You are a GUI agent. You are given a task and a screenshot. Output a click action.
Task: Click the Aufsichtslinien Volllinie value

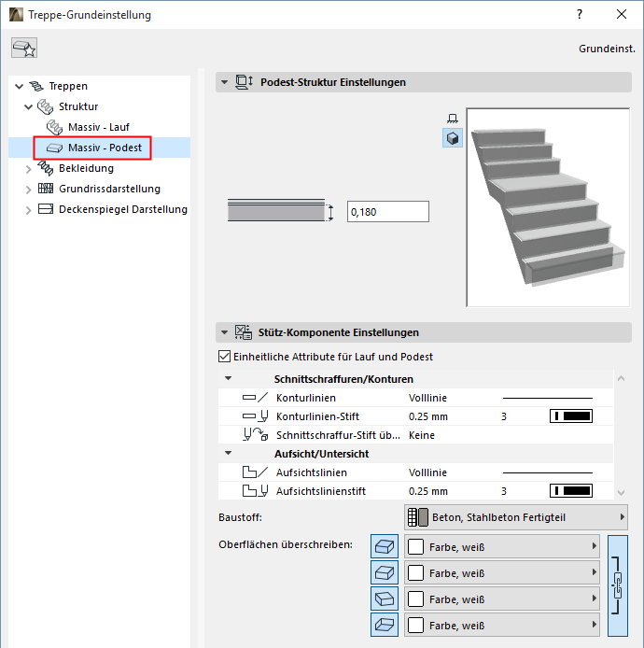427,472
